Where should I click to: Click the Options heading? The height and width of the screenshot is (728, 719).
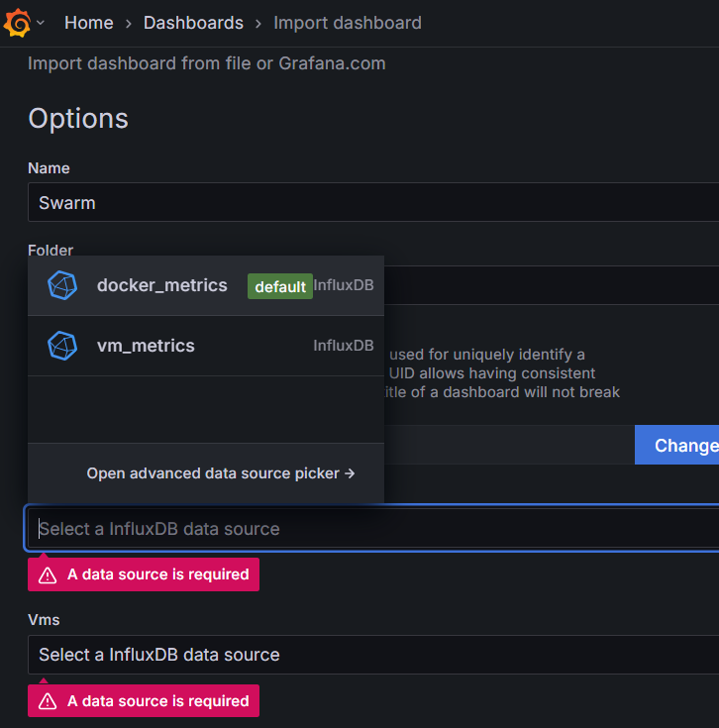[x=78, y=119]
